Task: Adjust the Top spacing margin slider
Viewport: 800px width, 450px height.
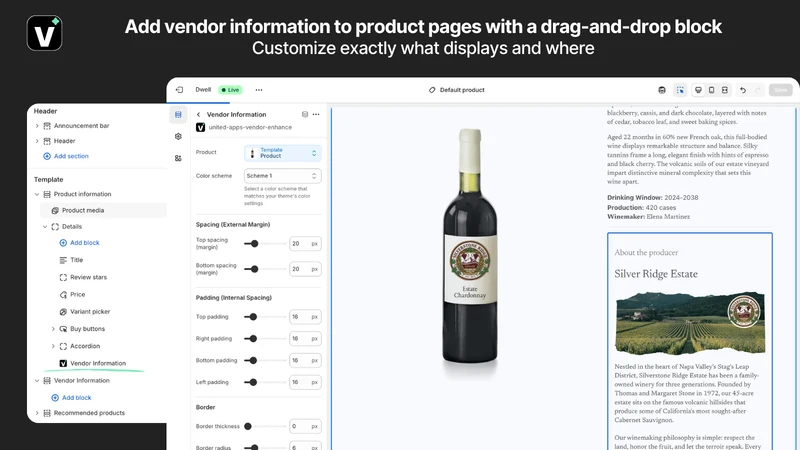Action: click(x=255, y=244)
